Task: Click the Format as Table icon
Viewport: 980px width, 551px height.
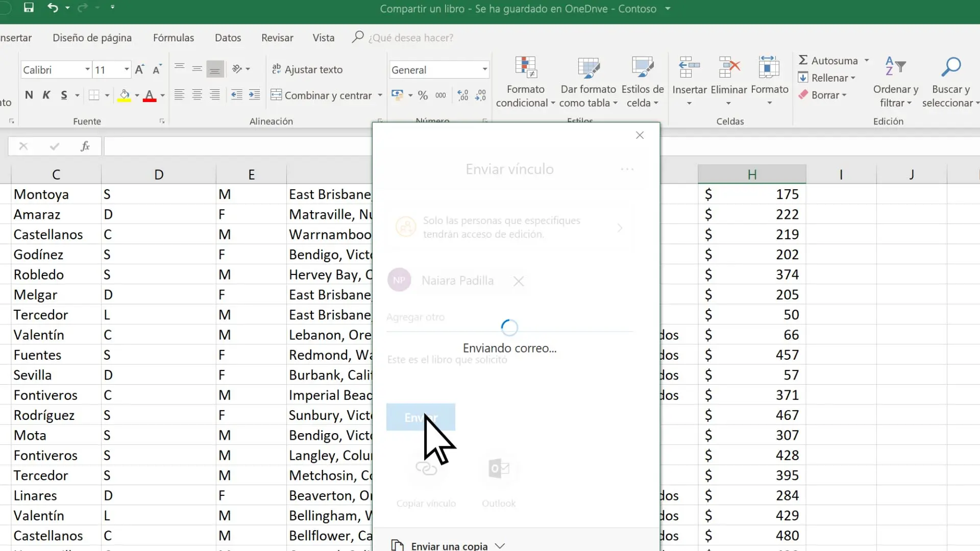Action: [x=588, y=68]
